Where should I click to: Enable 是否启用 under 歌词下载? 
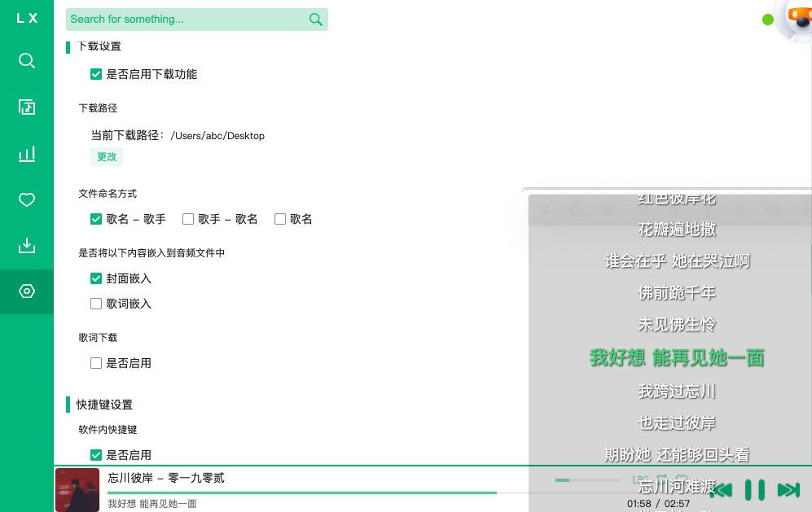click(x=96, y=363)
